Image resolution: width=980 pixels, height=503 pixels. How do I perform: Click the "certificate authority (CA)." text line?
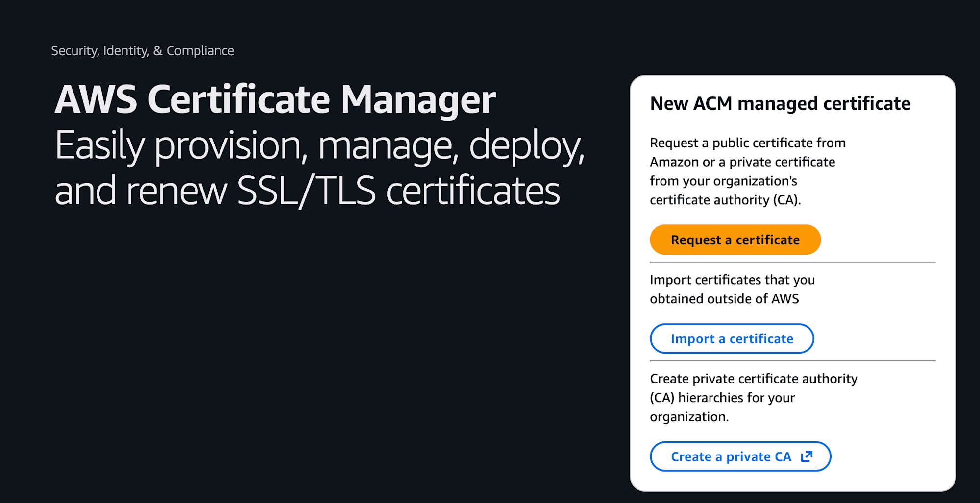point(725,200)
